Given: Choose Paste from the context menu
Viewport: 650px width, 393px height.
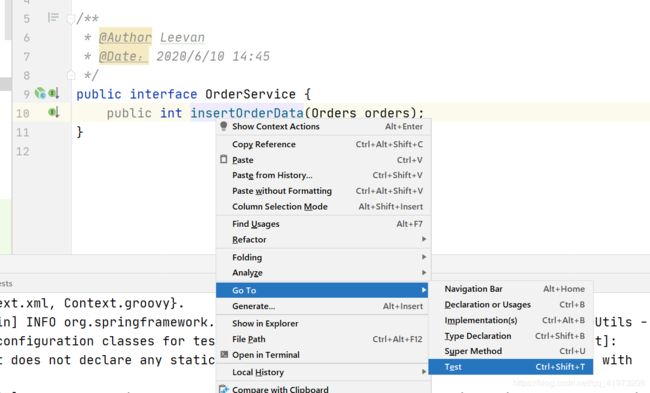Looking at the screenshot, I should coord(324,160).
